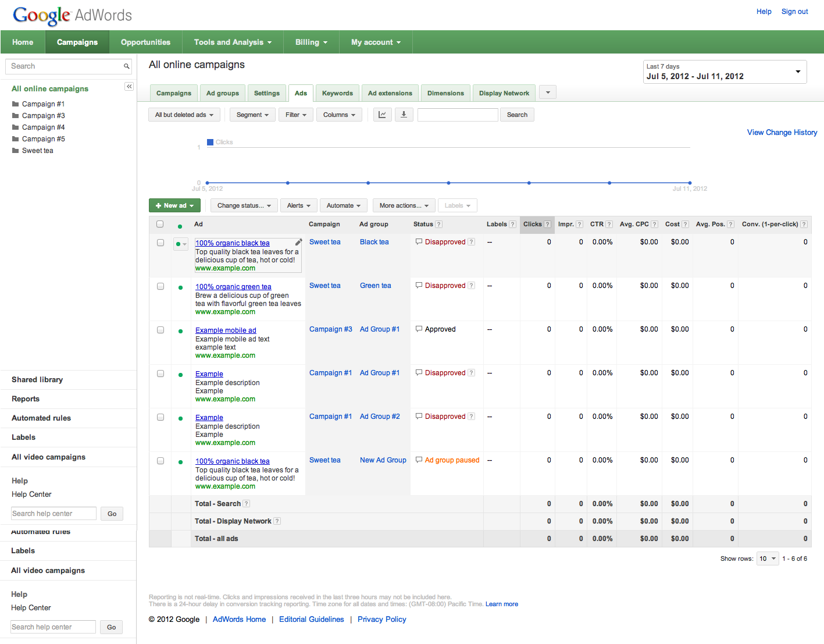The image size is (824, 644).
Task: Collapse the left sidebar with the arrow icon
Action: 129,87
